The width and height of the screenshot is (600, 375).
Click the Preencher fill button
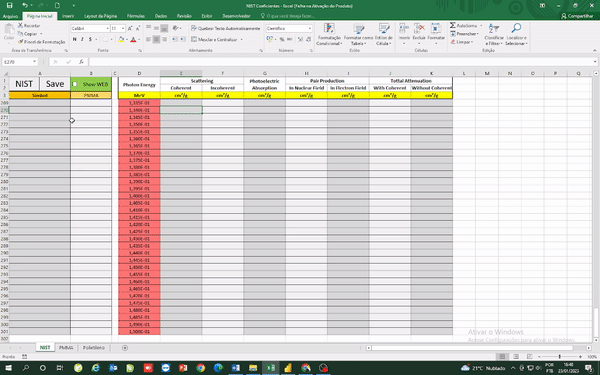click(x=465, y=34)
